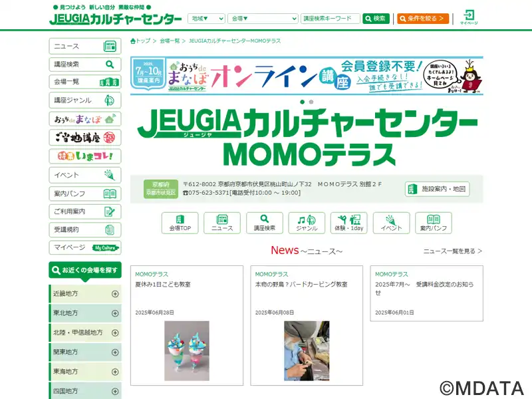
Task: Click the 体験・1day icon button
Action: pos(348,223)
